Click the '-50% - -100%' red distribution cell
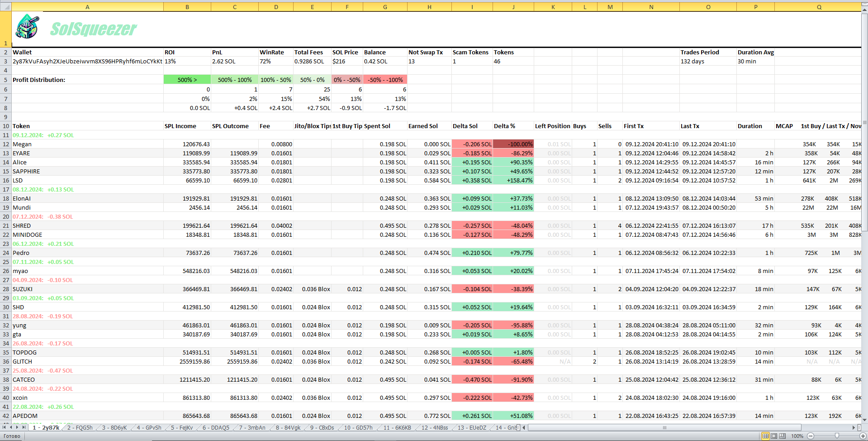This screenshot has width=868, height=441. 385,80
